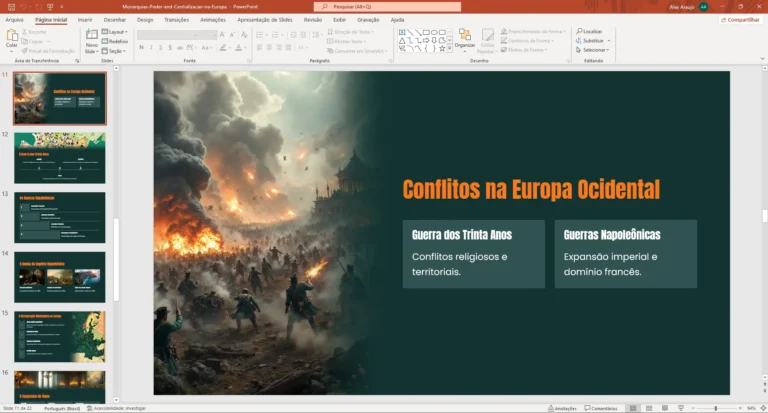
Task: Click the Colar paste icon
Action: (12, 36)
